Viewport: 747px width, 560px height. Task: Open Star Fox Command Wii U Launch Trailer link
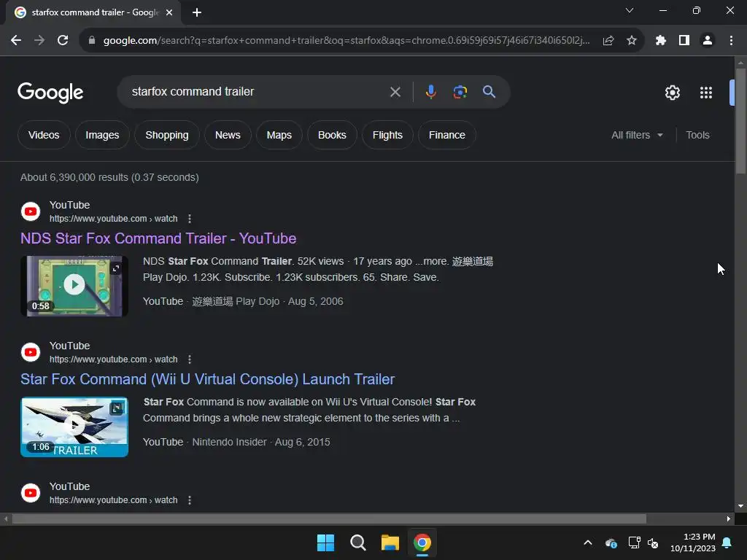point(208,379)
